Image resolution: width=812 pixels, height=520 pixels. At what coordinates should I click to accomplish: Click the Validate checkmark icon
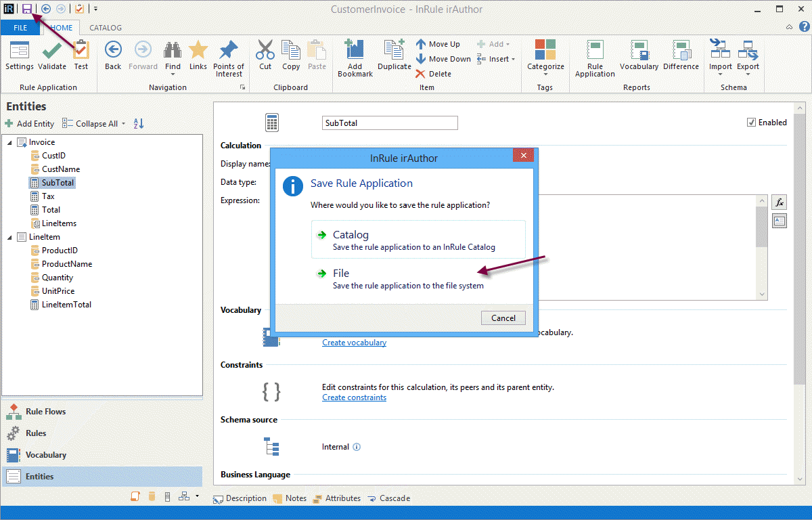(52, 51)
